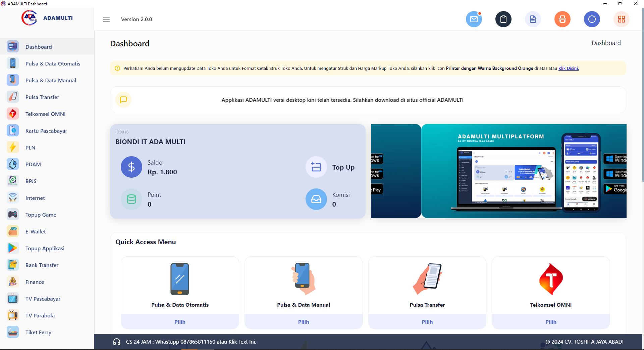Screen dimensions: 644x350
Task: Click the ADAMULTI Multiplatform banner
Action: [x=524, y=171]
